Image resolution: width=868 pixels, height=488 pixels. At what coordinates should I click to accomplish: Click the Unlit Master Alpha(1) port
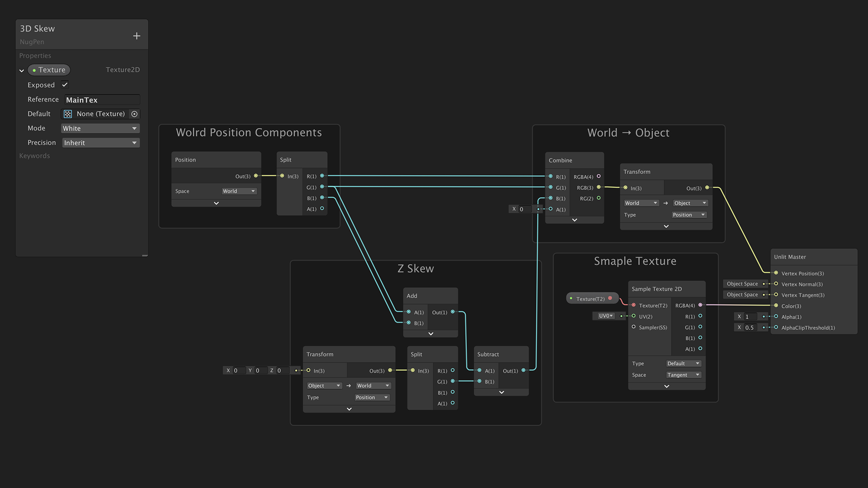(x=776, y=316)
